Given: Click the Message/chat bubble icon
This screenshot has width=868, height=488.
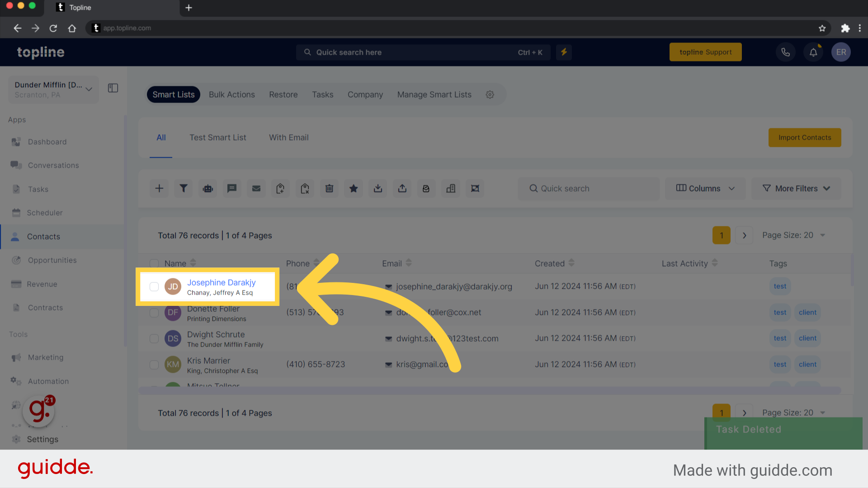Looking at the screenshot, I should [232, 188].
